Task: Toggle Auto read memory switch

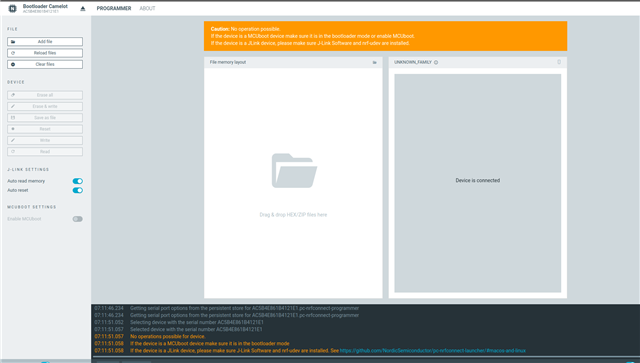Action: pyautogui.click(x=78, y=181)
